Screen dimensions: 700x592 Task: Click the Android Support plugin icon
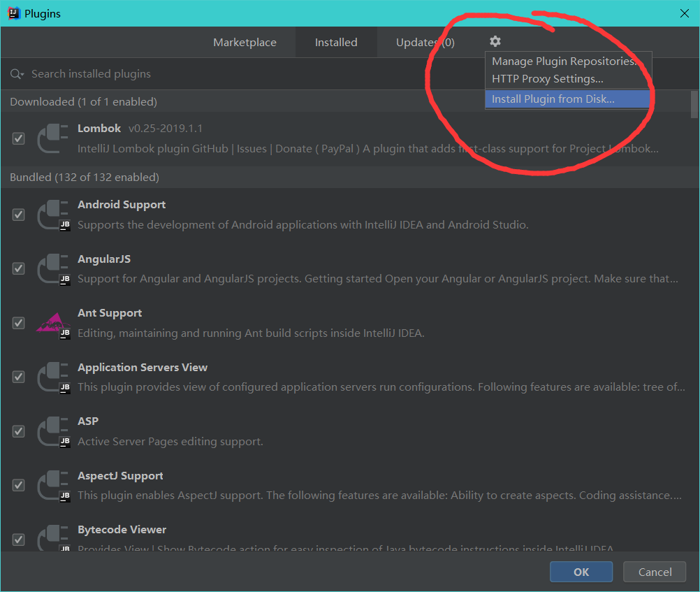click(53, 215)
